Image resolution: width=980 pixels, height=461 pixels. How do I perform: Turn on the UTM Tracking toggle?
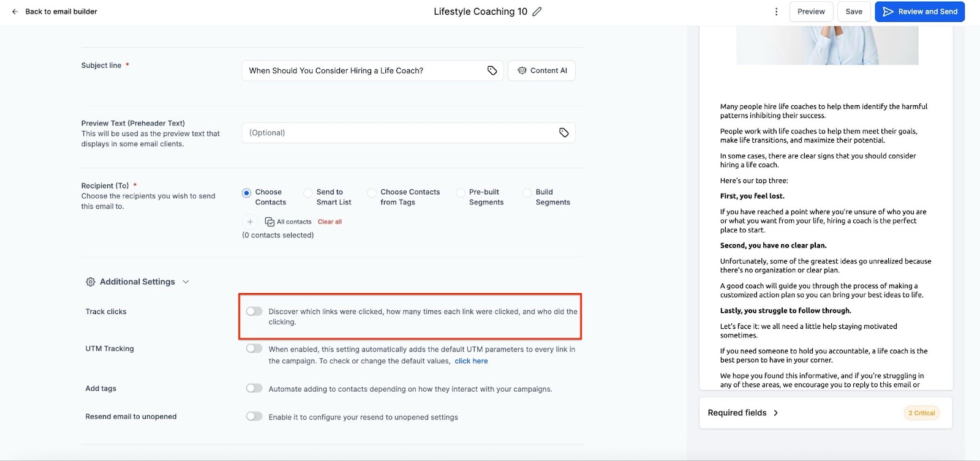254,349
